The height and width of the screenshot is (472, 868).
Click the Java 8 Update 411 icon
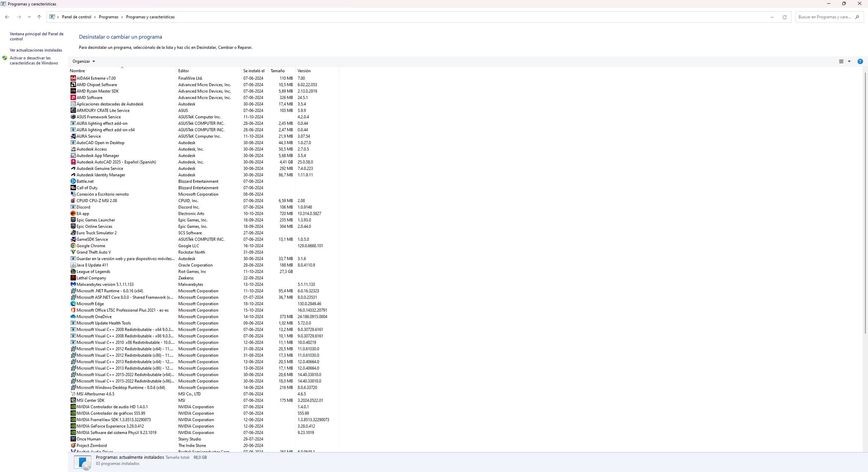[73, 265]
